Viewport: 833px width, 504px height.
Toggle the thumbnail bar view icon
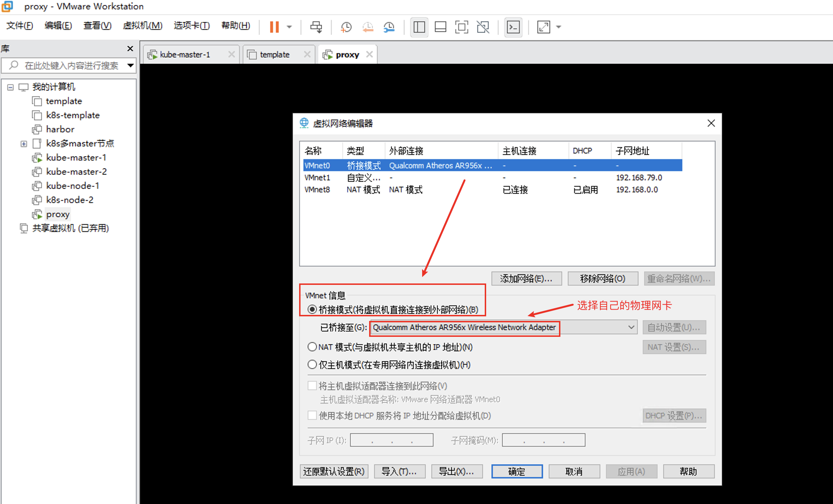click(440, 27)
